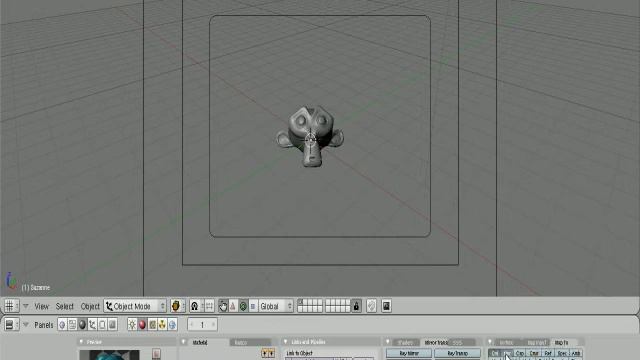Toggle the Spec mapping button
This screenshot has height=360, width=640.
pos(562,353)
